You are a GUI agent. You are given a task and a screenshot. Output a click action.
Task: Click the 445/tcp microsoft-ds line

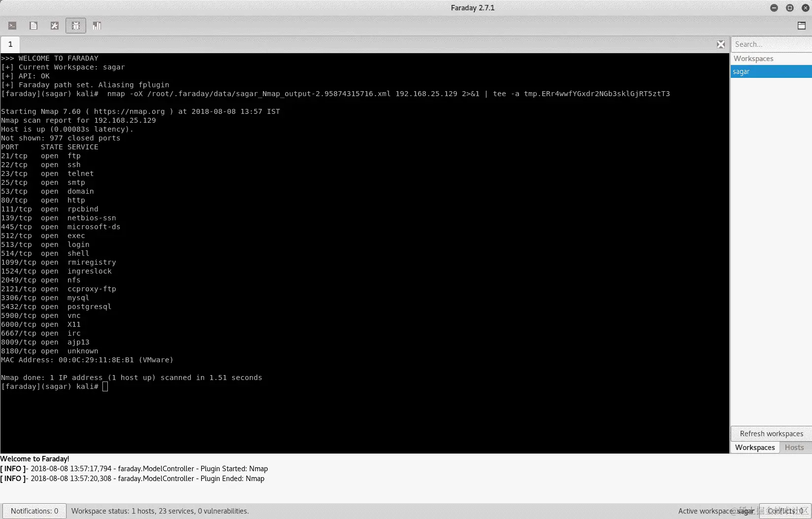pos(61,227)
